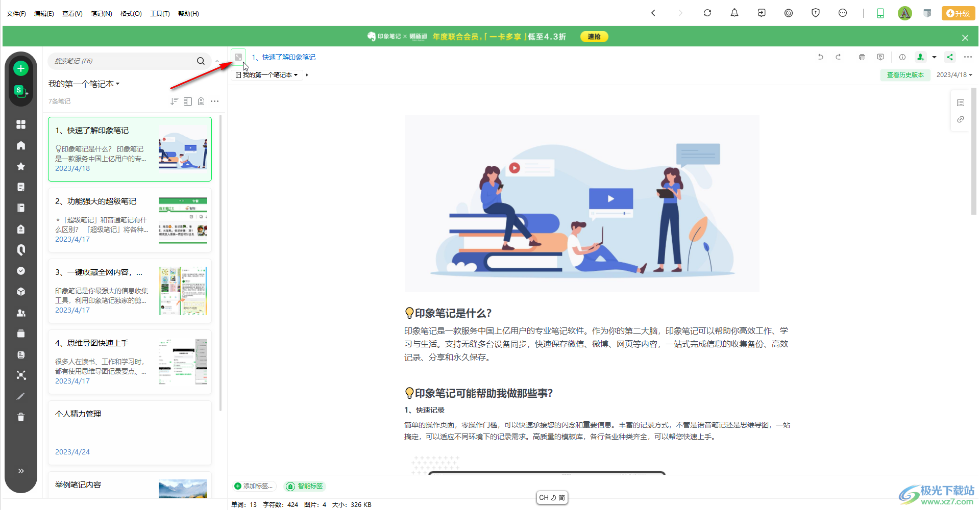The image size is (980, 510).
Task: Click the invite collaborator person icon
Action: click(920, 57)
